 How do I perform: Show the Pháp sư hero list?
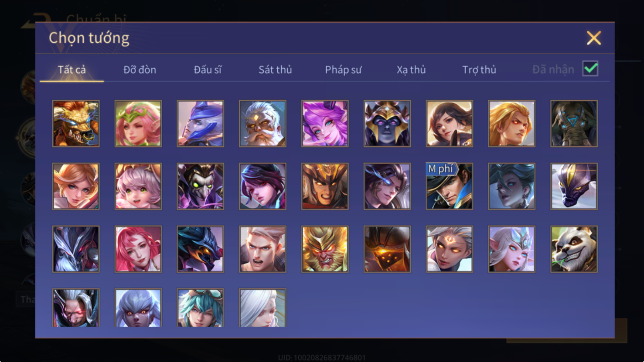(x=343, y=70)
